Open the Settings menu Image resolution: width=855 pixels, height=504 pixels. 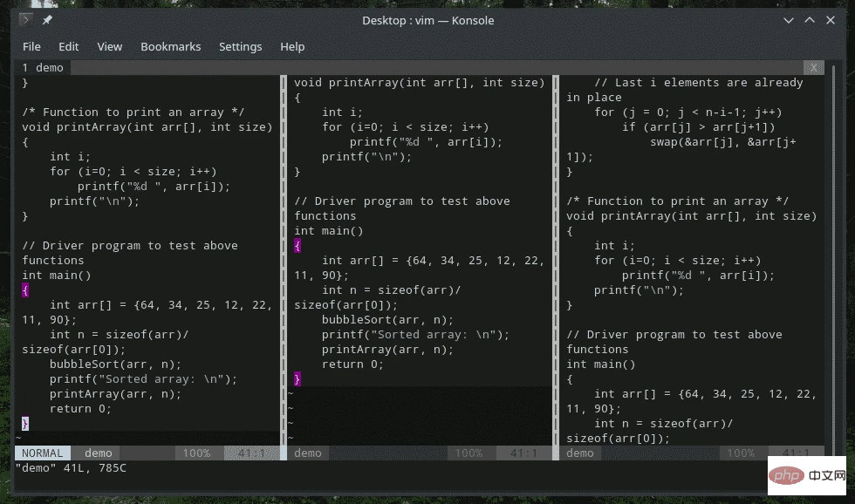pyautogui.click(x=240, y=46)
